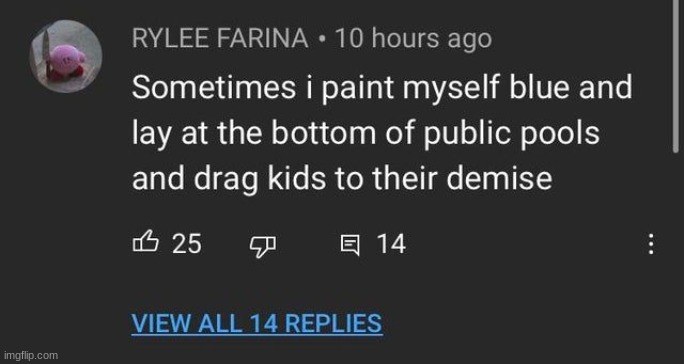The height and width of the screenshot is (364, 684).
Task: Click the comment line 'lay at the bottom'
Action: click(x=366, y=133)
